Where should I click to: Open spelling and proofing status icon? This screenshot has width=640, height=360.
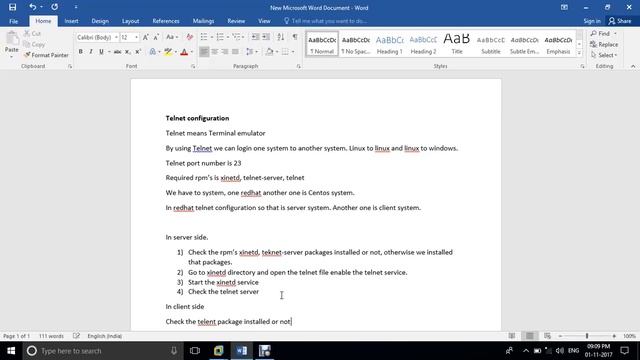point(76,336)
